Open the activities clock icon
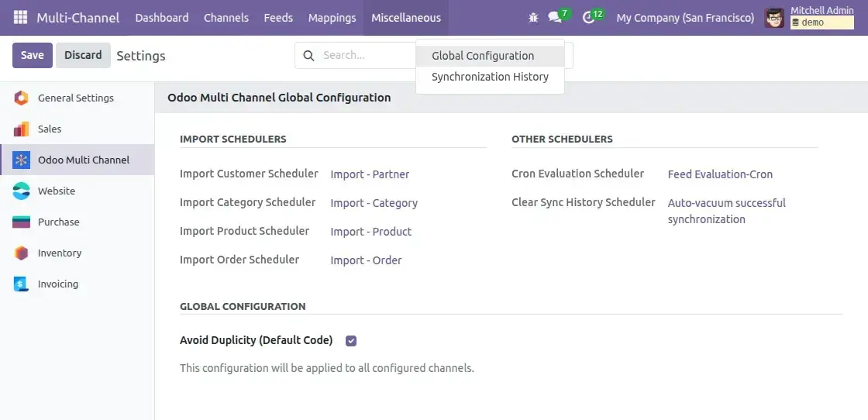 [x=588, y=17]
